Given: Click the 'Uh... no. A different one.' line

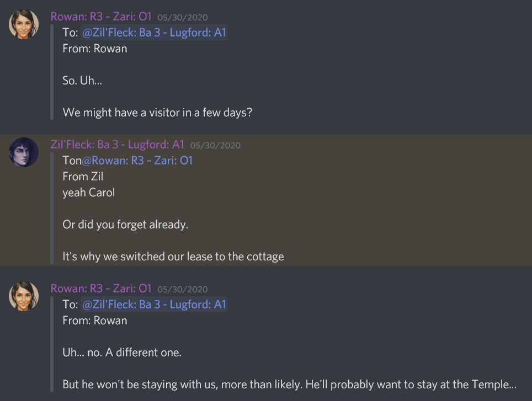Looking at the screenshot, I should (121, 352).
